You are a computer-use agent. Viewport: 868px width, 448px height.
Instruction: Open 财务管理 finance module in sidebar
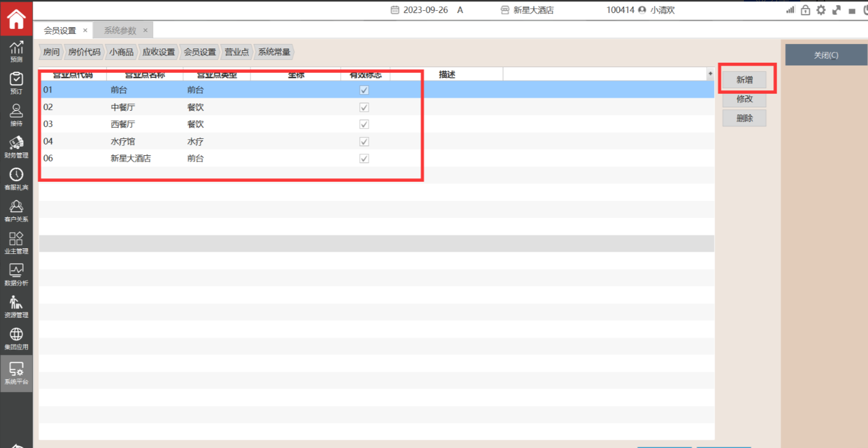point(16,147)
